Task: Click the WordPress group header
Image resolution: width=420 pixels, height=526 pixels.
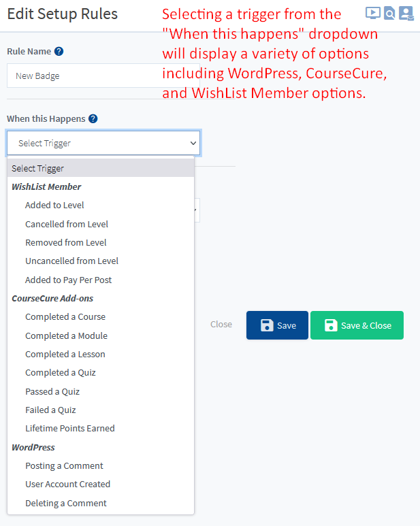Action: [33, 447]
